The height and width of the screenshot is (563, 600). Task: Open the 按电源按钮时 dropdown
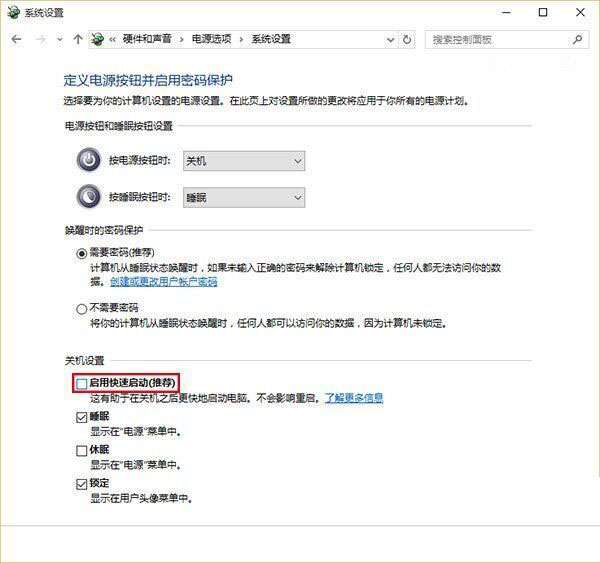click(x=243, y=161)
